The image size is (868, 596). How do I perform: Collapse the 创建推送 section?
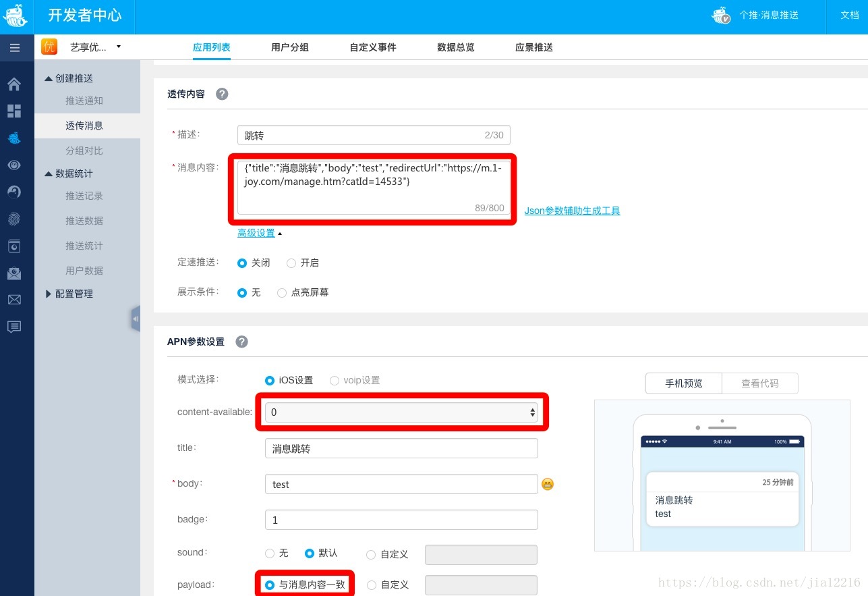click(x=68, y=78)
